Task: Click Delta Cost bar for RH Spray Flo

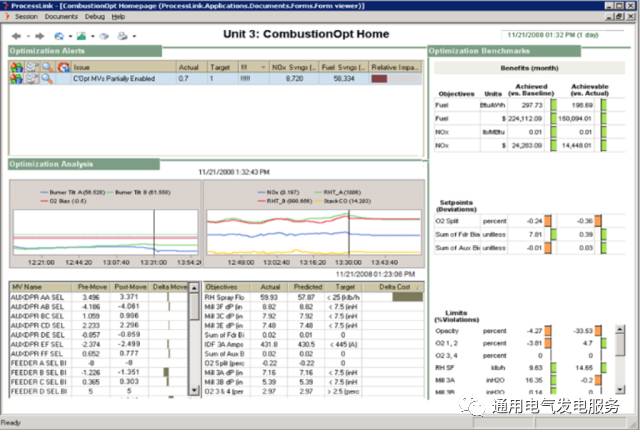Action: [x=407, y=297]
